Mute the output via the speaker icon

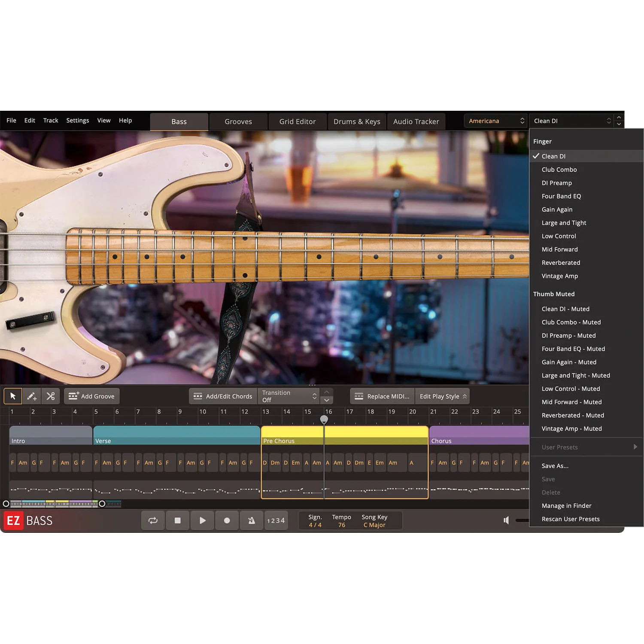coord(506,520)
